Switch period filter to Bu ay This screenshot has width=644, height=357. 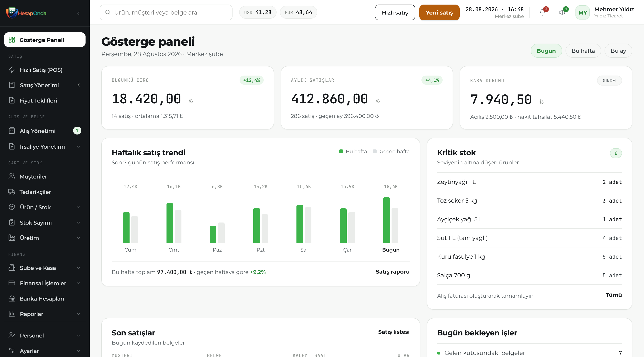pyautogui.click(x=618, y=51)
